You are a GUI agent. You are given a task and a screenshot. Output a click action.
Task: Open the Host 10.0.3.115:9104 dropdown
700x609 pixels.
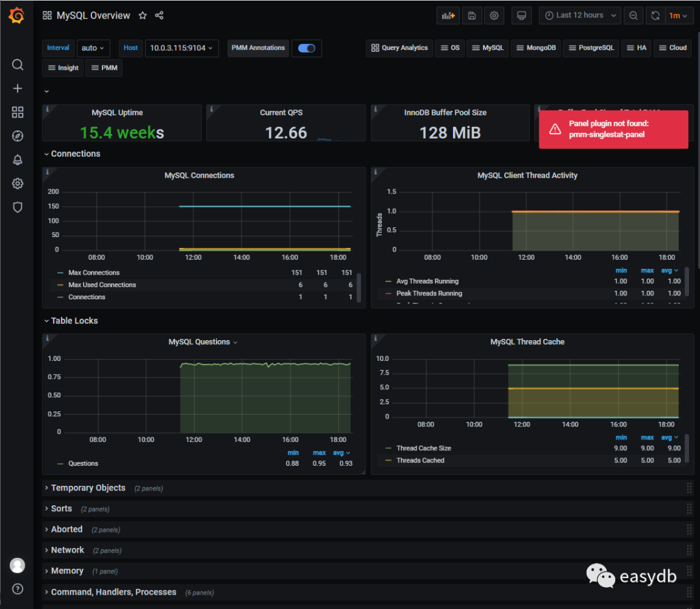click(181, 48)
